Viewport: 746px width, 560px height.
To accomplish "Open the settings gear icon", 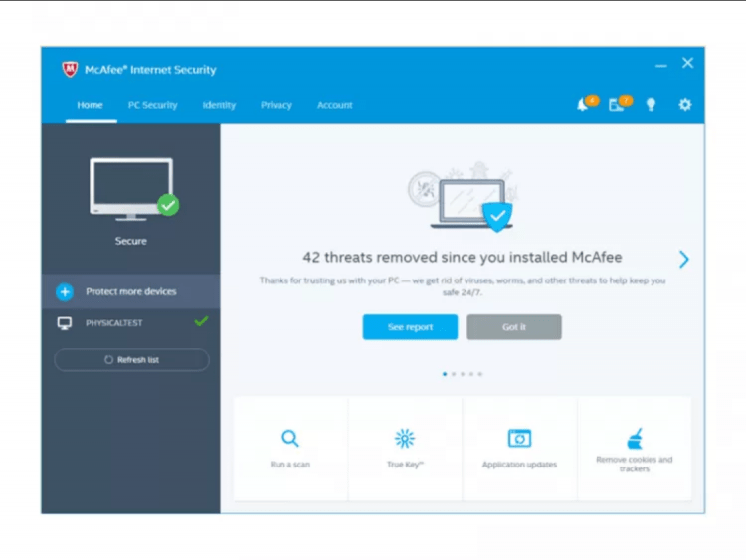I will (x=684, y=105).
